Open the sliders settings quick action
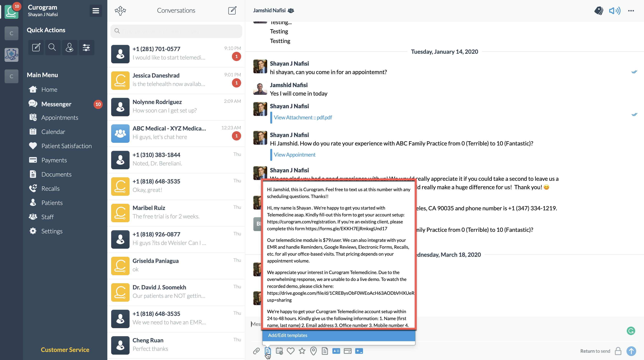Viewport: 644px width, 360px height. coord(86,47)
